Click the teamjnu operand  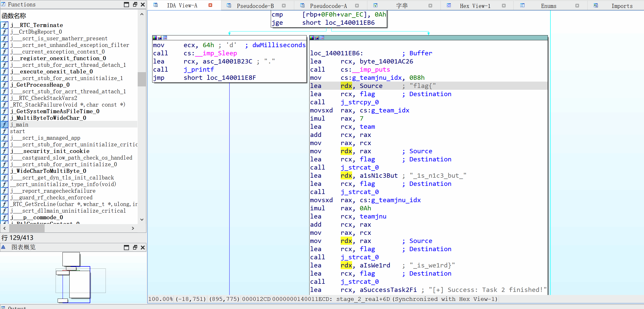(x=373, y=216)
